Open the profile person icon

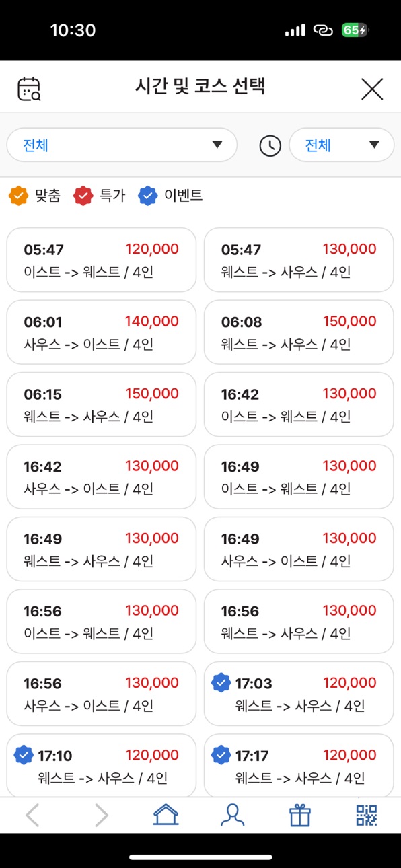tap(233, 815)
